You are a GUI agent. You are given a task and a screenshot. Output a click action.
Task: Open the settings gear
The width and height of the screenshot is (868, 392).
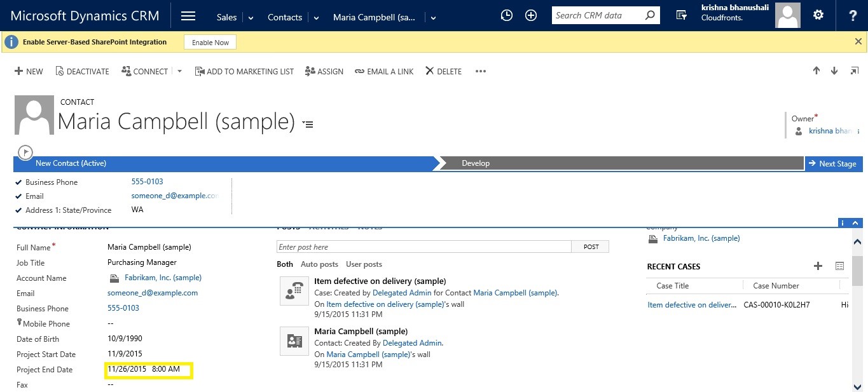click(818, 15)
